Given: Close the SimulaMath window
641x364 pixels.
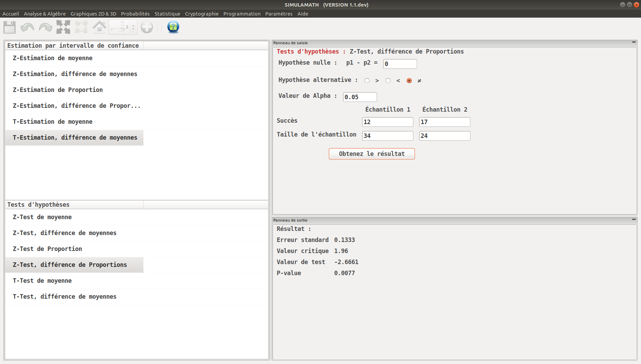Looking at the screenshot, I should (637, 4).
